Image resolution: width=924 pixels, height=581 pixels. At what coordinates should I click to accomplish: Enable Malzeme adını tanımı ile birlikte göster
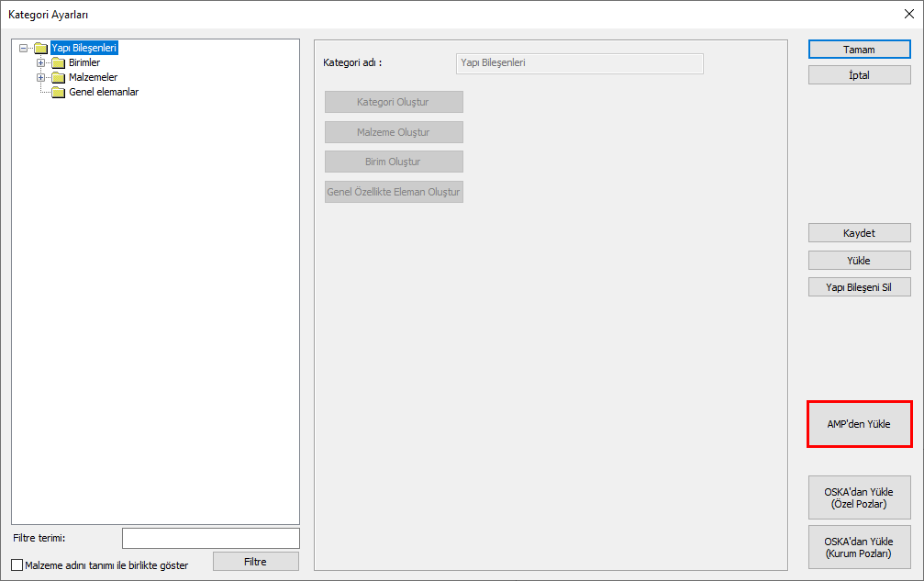17,565
